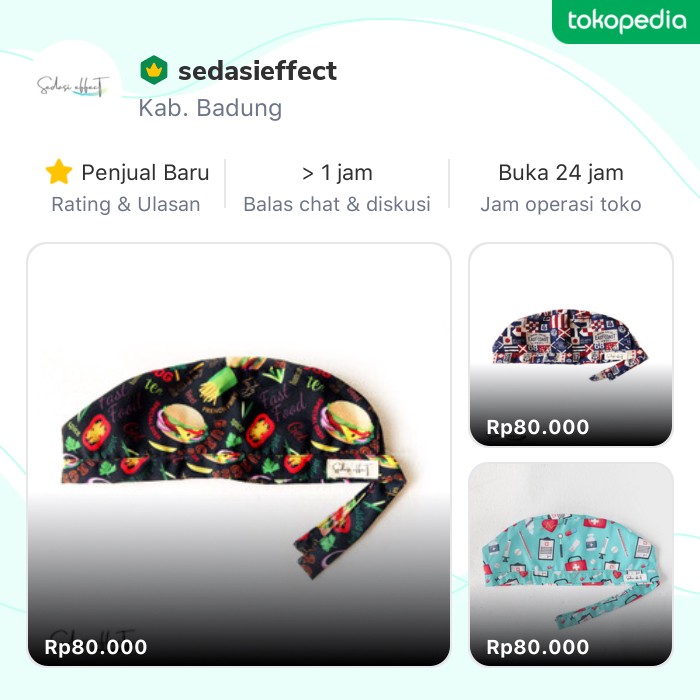Click the Kab. Badung location text
Image resolution: width=700 pixels, height=700 pixels.
click(x=210, y=108)
